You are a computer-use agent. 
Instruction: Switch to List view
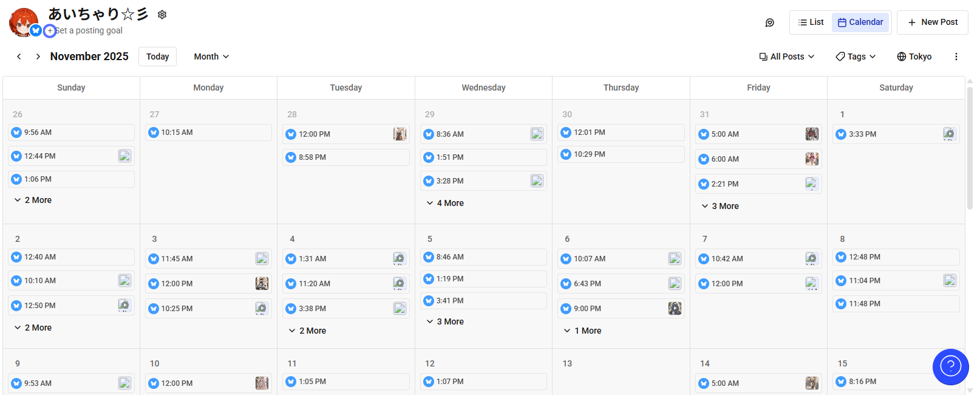pyautogui.click(x=811, y=22)
